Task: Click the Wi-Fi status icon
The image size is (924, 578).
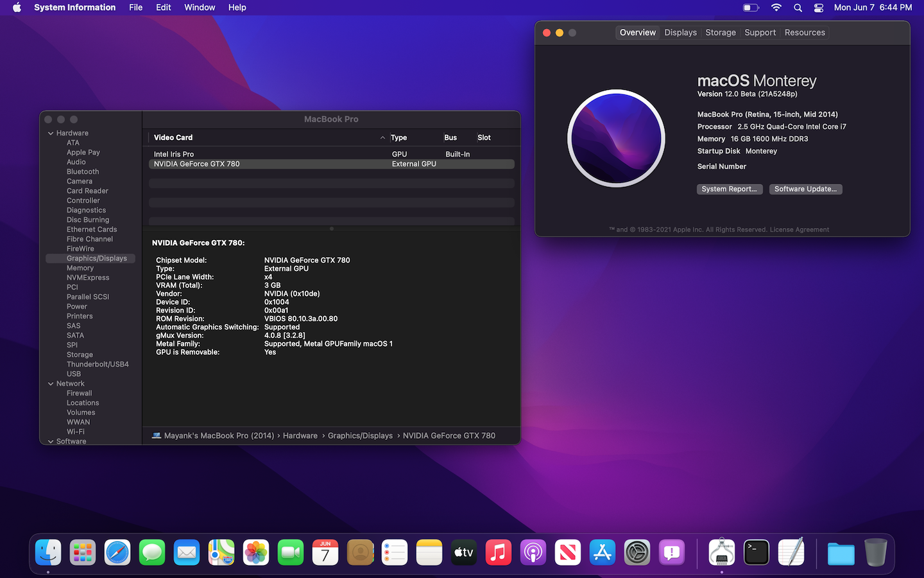Action: pyautogui.click(x=776, y=8)
